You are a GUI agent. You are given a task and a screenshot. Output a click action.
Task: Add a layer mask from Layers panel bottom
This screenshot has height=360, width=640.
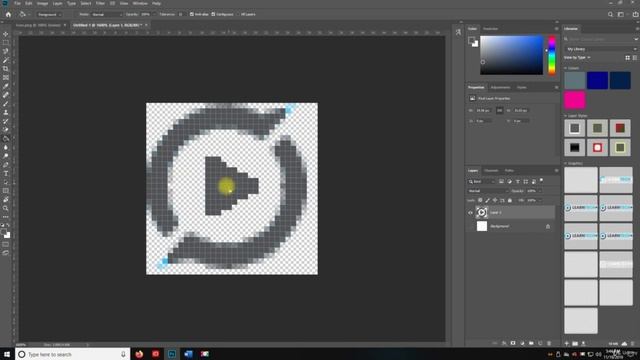pyautogui.click(x=513, y=343)
